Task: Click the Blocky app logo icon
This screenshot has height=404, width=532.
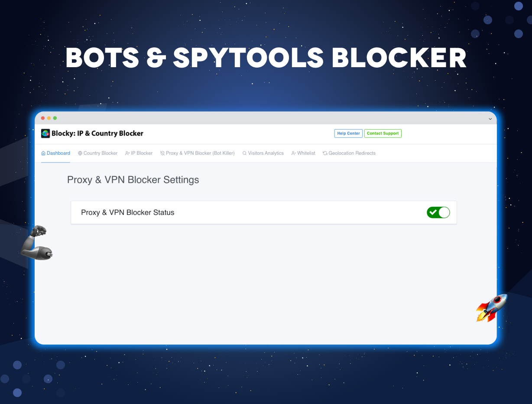Action: pos(45,134)
